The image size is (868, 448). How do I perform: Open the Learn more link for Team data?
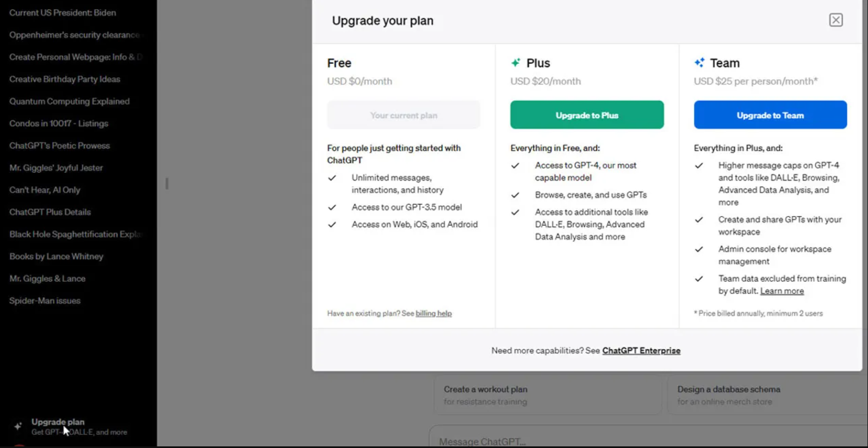pyautogui.click(x=782, y=291)
